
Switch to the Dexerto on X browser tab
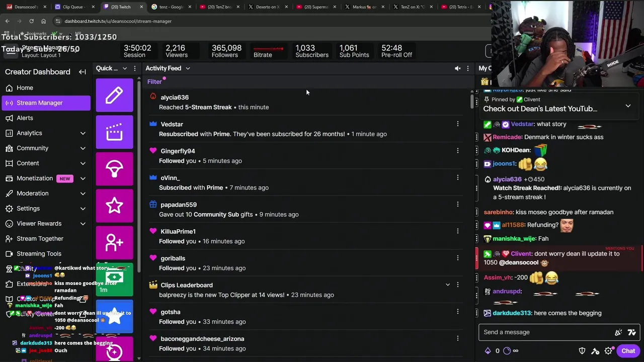268,7
